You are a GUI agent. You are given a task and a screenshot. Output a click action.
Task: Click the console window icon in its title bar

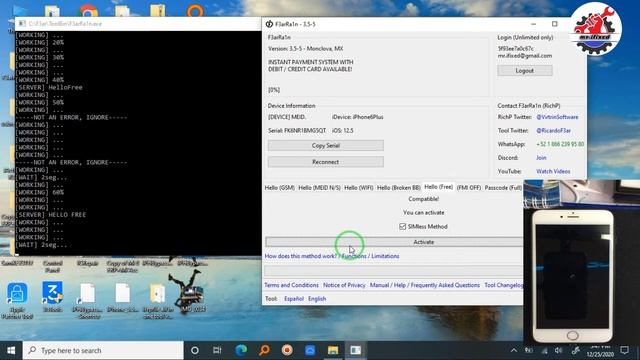point(22,24)
